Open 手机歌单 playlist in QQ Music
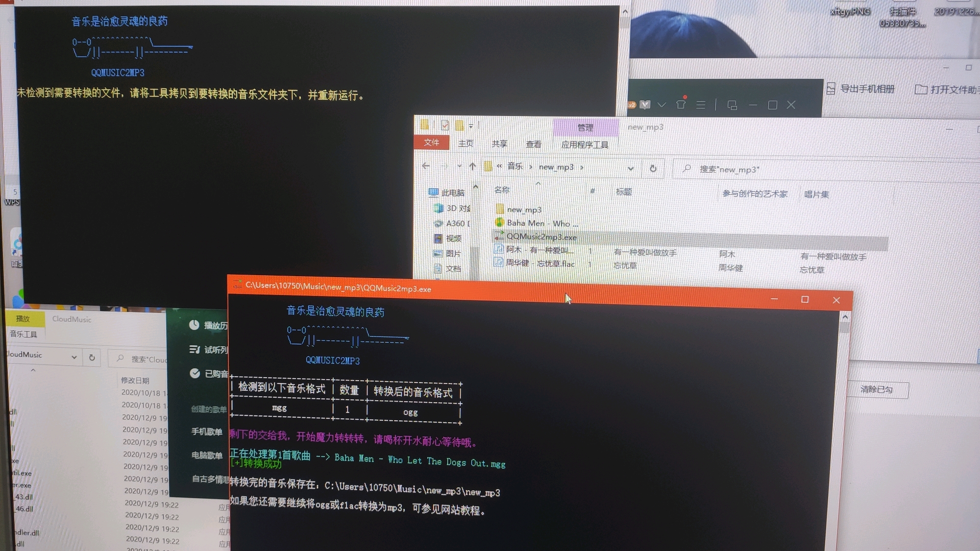Image resolution: width=980 pixels, height=551 pixels. tap(207, 431)
